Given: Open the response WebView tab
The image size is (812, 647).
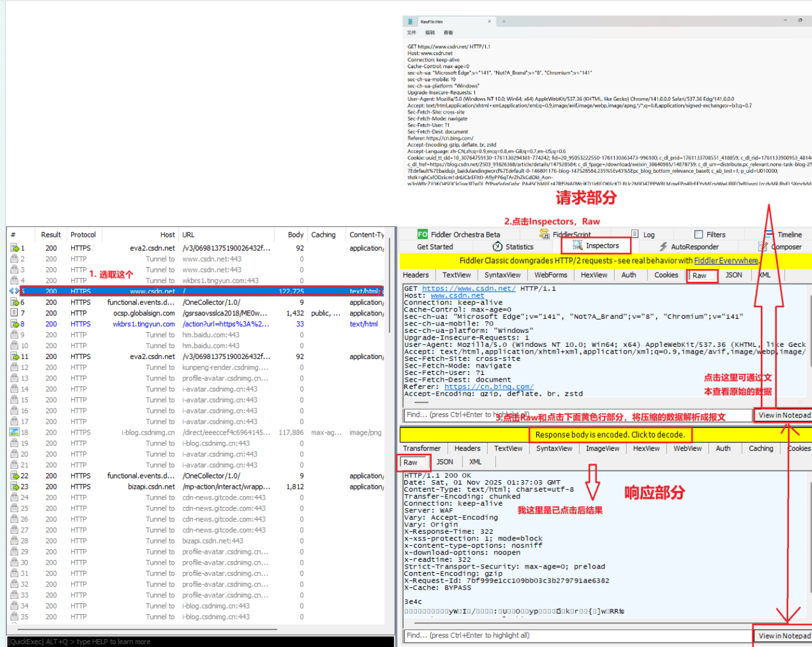Looking at the screenshot, I should click(688, 449).
